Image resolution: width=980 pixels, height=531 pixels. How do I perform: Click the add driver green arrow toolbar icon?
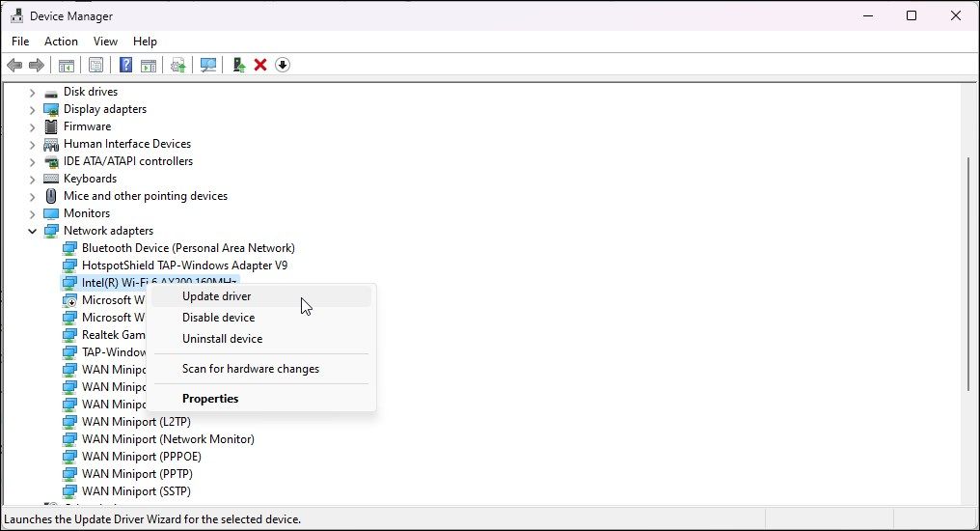239,65
